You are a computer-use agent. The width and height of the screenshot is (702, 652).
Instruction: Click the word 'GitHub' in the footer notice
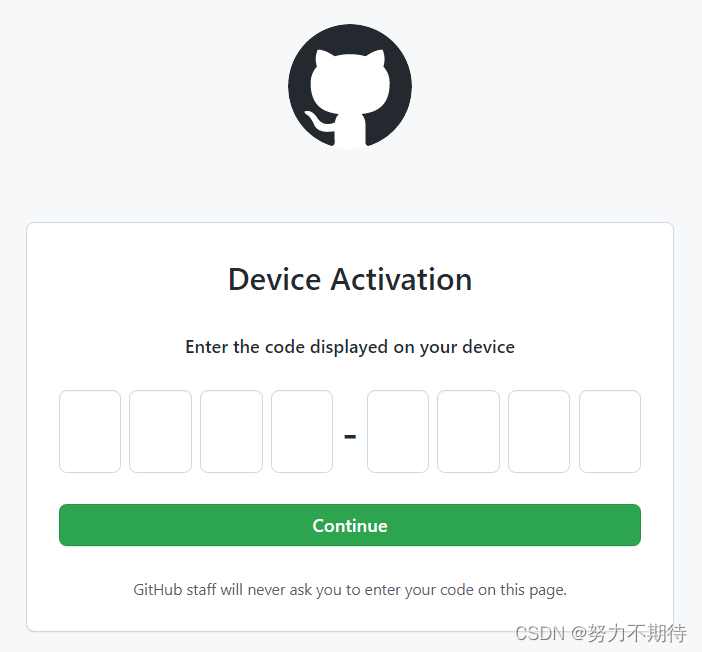[158, 589]
